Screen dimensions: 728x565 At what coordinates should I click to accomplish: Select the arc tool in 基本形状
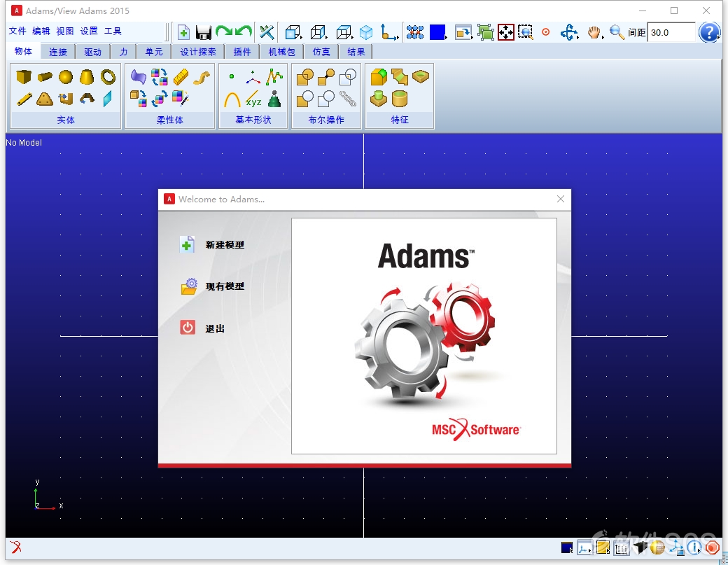coord(232,99)
